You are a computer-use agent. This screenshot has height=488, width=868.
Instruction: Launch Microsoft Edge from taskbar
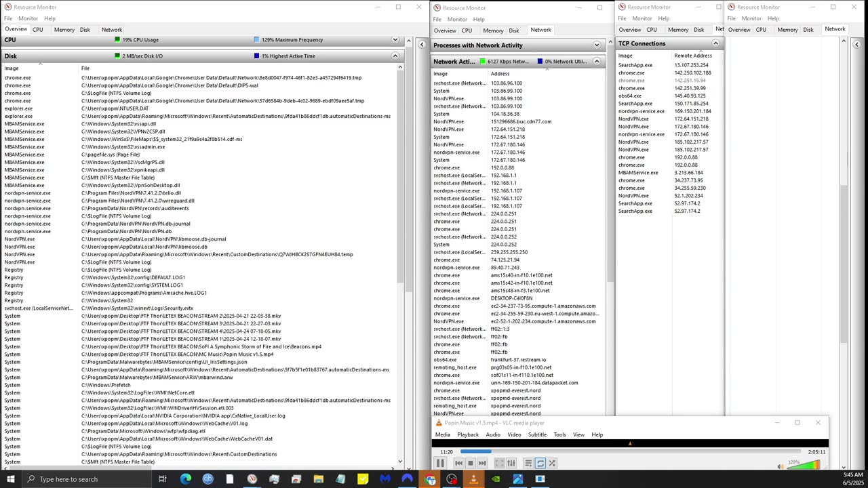pyautogui.click(x=185, y=479)
